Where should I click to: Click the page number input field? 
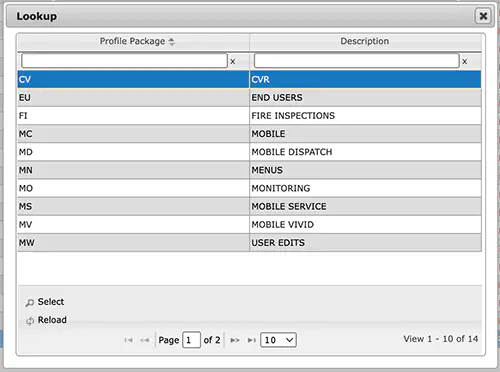pos(191,340)
